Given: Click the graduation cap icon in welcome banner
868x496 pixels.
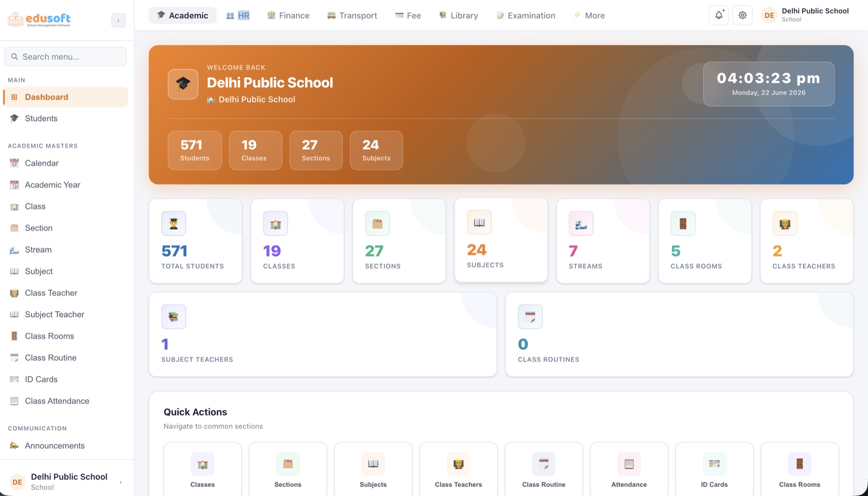Looking at the screenshot, I should [183, 84].
